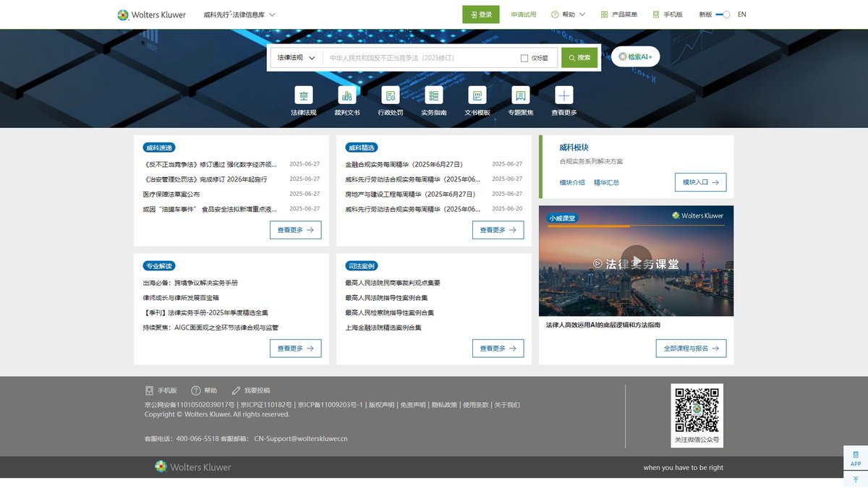Open 律师成长与律所发展百宝箱

pyautogui.click(x=181, y=298)
